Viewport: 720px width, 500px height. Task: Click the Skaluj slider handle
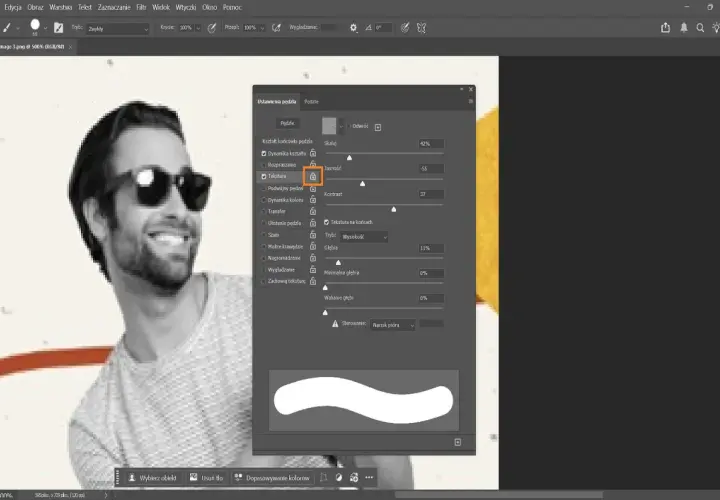349,158
